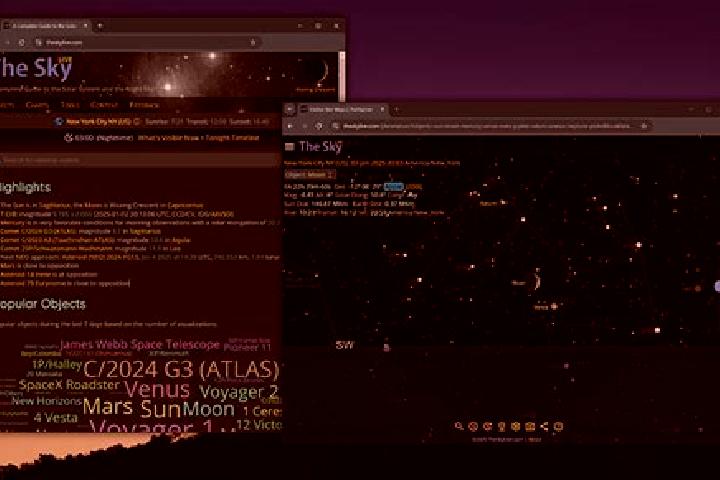Image resolution: width=720 pixels, height=480 pixels.
Task: Select the left browser's page tab
Action: (x=44, y=26)
